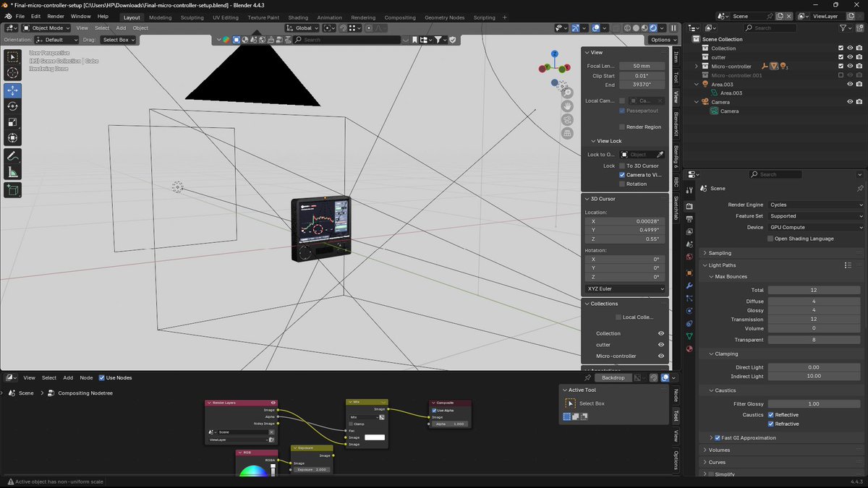Switch to the Geometry Nodes workspace tab
Screen dimensions: 868x488
444,17
